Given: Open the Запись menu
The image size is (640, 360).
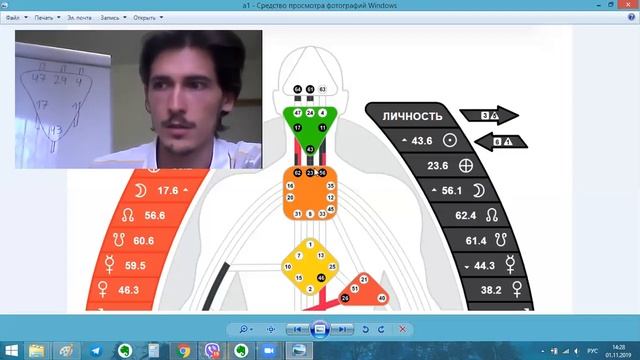Looking at the screenshot, I should pos(113,18).
